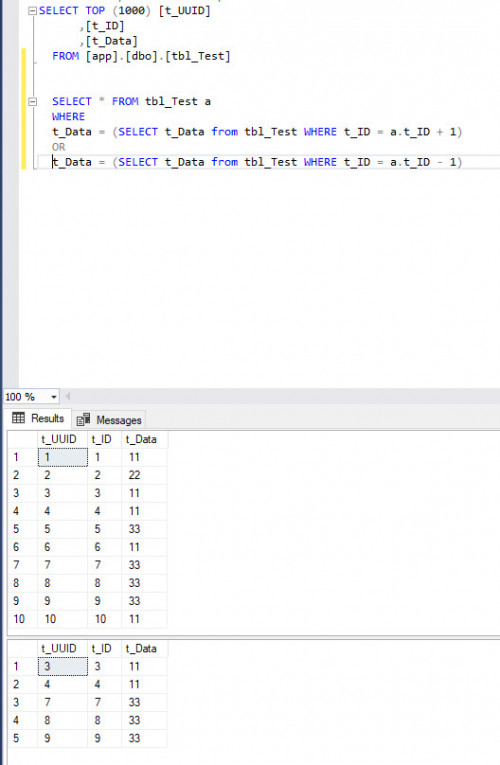
Task: Click the Results grid icon tab
Action: click(x=19, y=418)
